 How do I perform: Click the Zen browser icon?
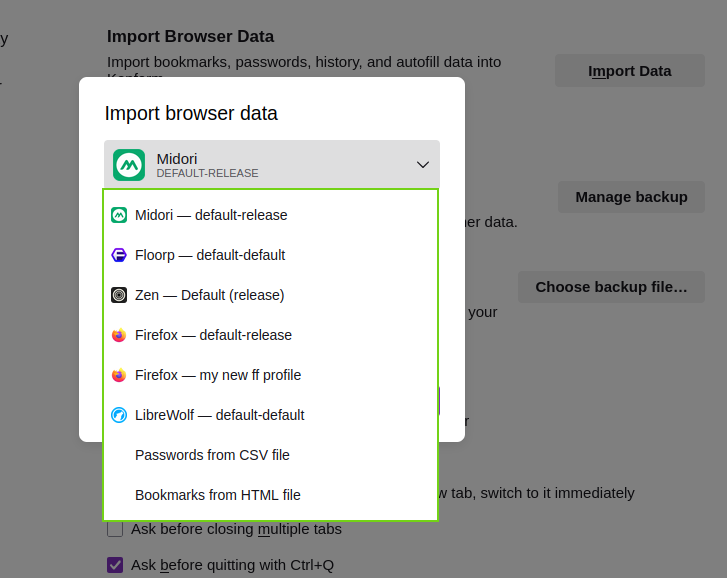[x=119, y=295]
